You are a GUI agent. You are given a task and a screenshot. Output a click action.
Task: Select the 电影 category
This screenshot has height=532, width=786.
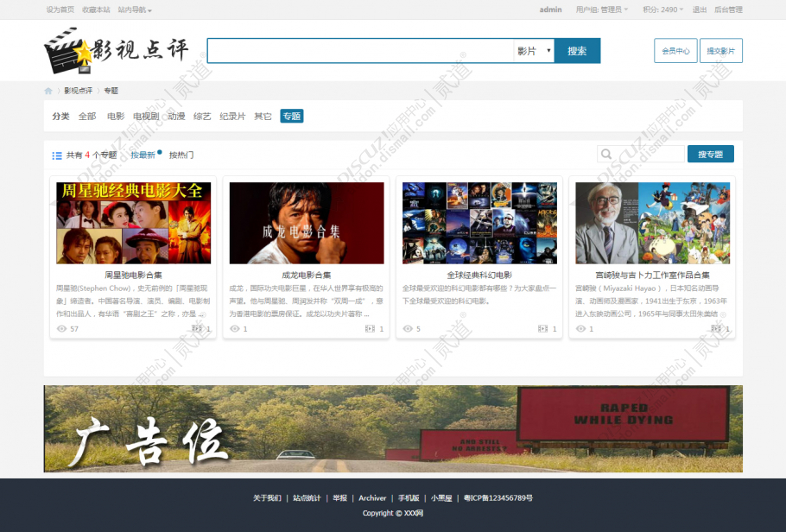click(116, 117)
